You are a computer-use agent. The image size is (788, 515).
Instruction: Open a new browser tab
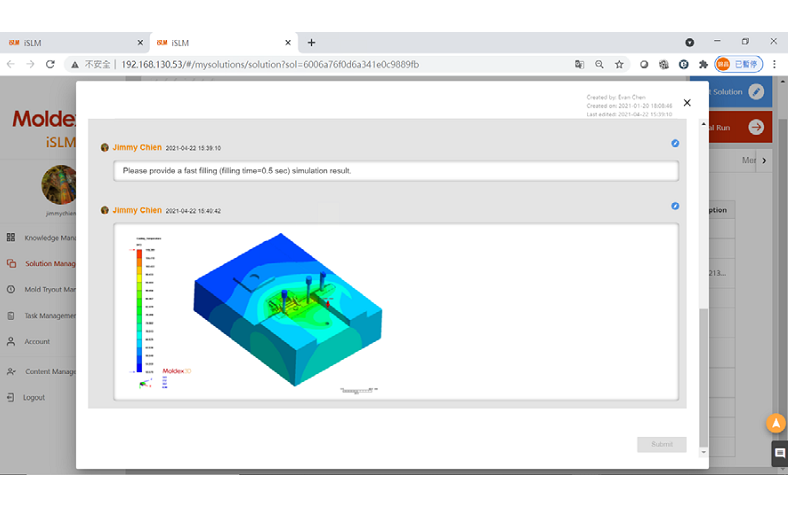coord(312,43)
